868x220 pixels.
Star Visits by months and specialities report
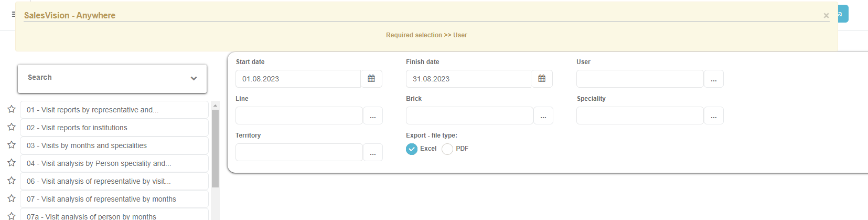coord(12,145)
